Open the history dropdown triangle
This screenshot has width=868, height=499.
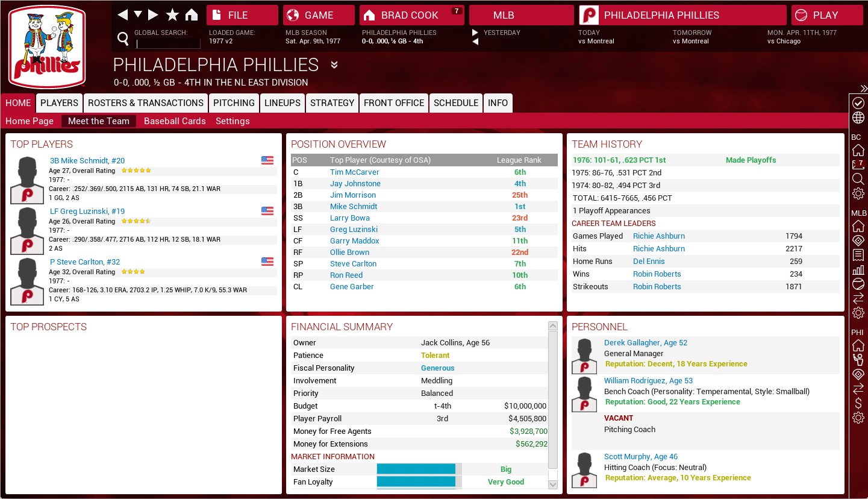[138, 14]
